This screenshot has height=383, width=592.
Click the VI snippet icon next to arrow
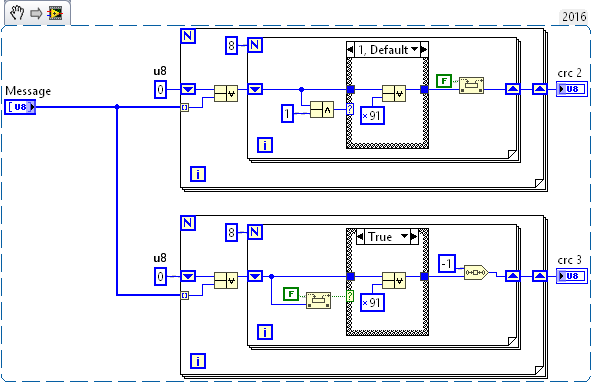coord(55,14)
